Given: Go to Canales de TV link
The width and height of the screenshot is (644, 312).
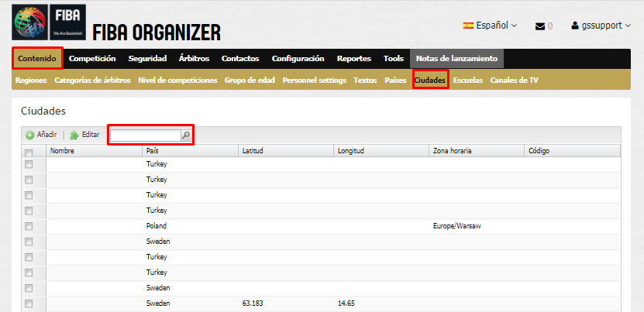Looking at the screenshot, I should tap(514, 81).
